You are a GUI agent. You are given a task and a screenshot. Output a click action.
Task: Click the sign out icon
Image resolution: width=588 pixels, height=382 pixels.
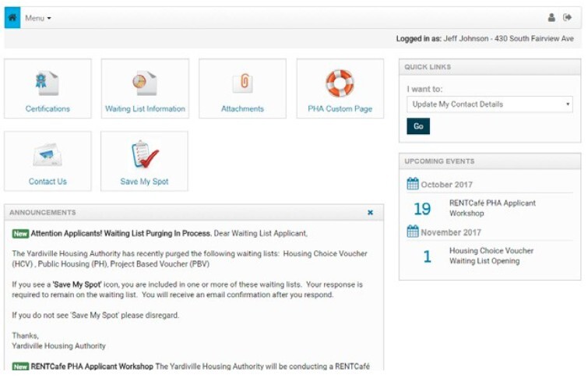(x=568, y=17)
